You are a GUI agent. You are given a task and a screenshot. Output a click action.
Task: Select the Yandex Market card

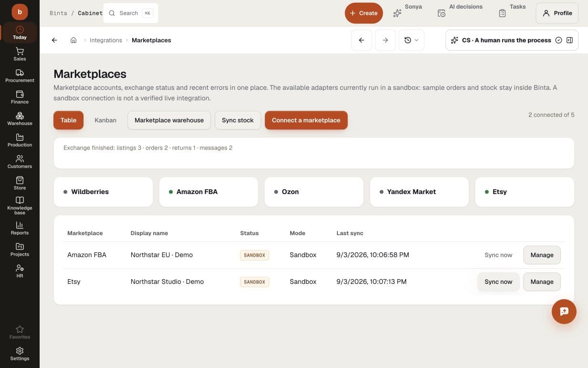coord(420,192)
